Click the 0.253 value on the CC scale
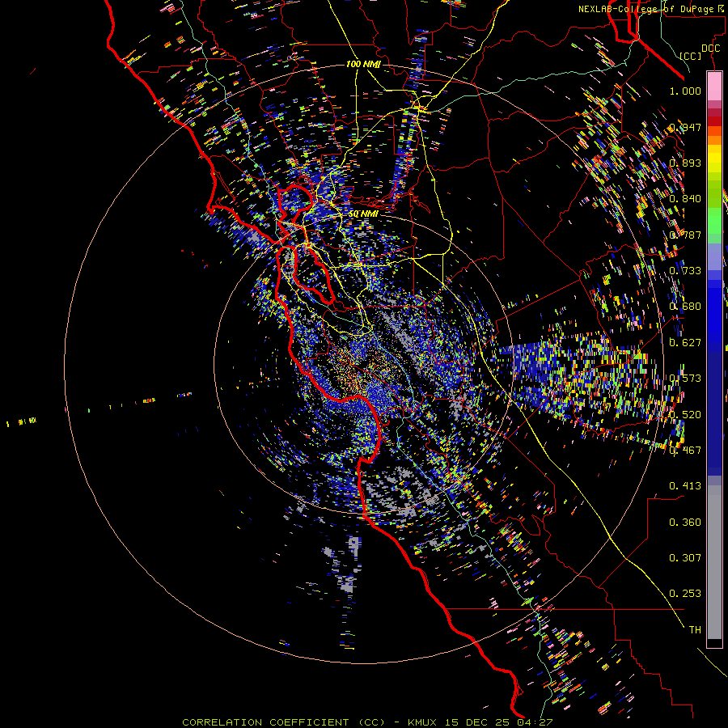This screenshot has width=728, height=728. [x=685, y=594]
